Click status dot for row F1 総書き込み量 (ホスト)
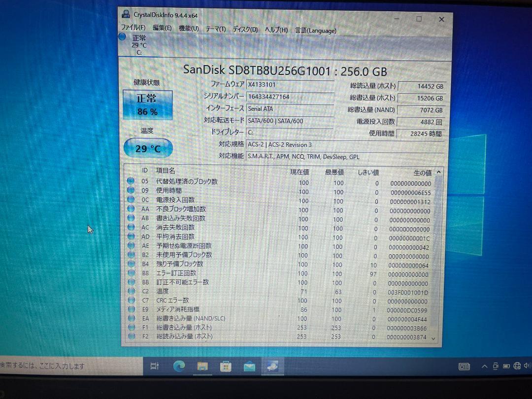This screenshot has height=399, width=532. [x=132, y=327]
